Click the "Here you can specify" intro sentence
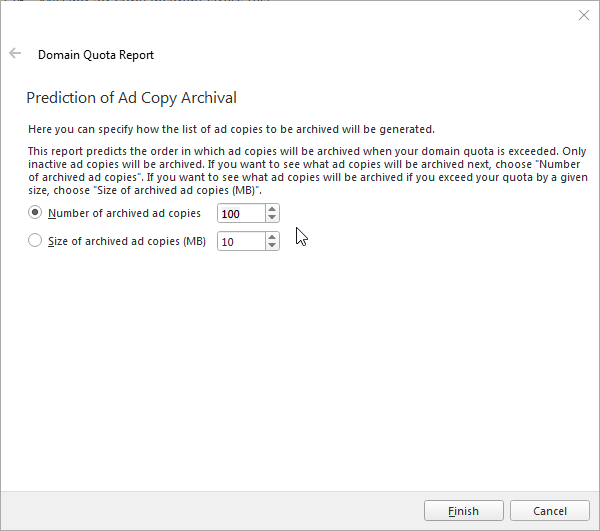Image resolution: width=600 pixels, height=531 pixels. pos(230,129)
